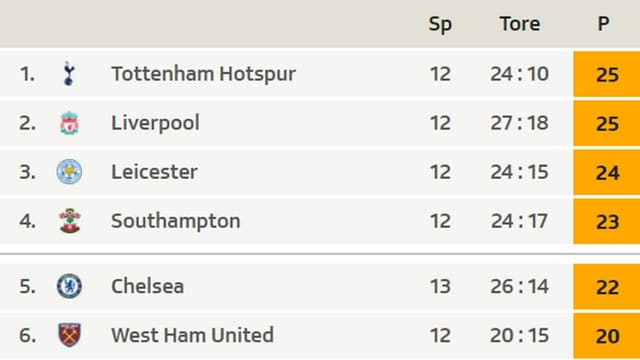Select the Southampton team name
Screen dimensions: 640x360
pyautogui.click(x=176, y=221)
